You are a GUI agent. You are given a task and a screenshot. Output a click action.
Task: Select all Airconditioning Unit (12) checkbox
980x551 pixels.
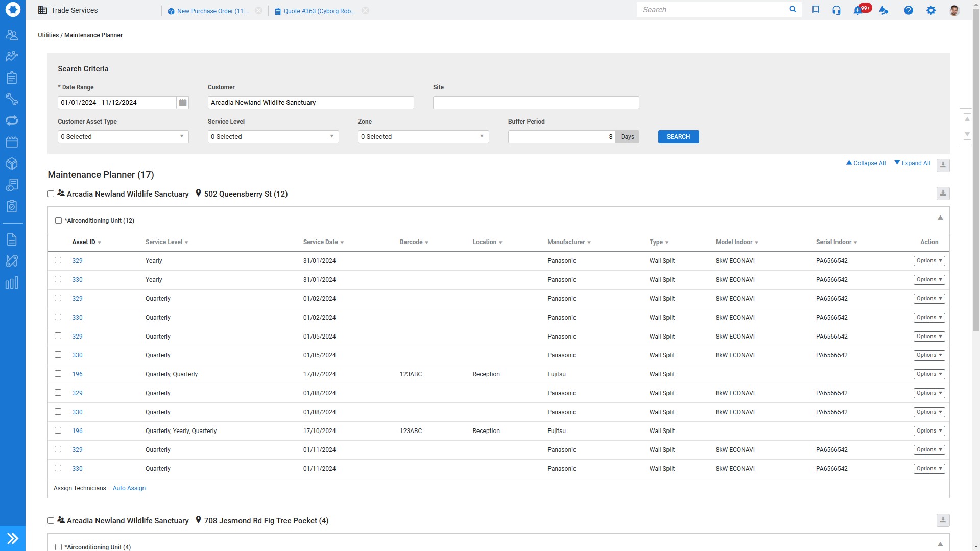[59, 221]
